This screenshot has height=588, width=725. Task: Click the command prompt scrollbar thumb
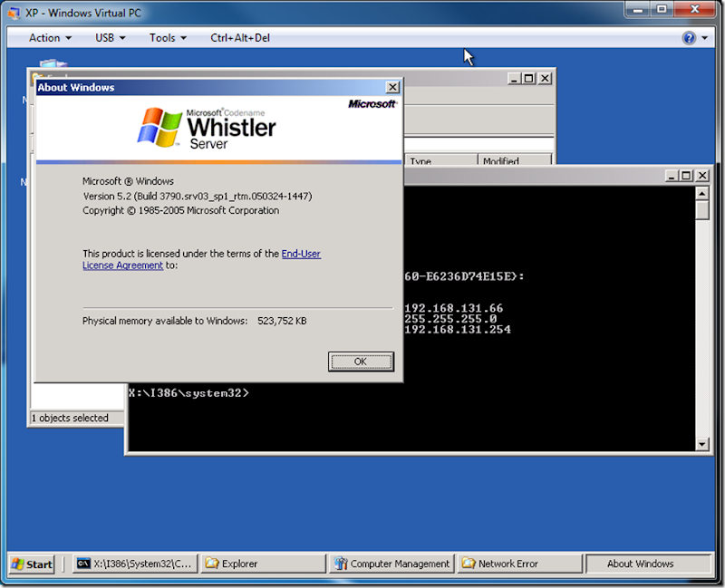click(701, 210)
